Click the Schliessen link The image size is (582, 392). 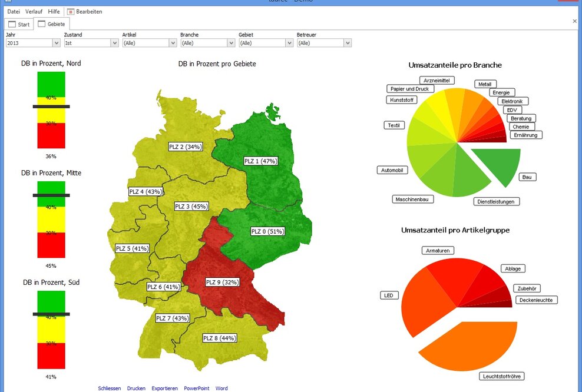point(109,388)
